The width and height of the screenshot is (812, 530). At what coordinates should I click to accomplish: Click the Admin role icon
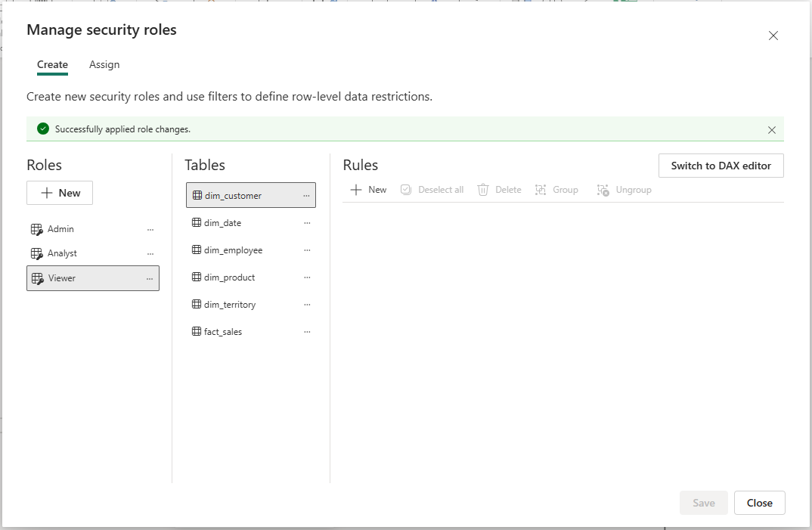tap(37, 230)
